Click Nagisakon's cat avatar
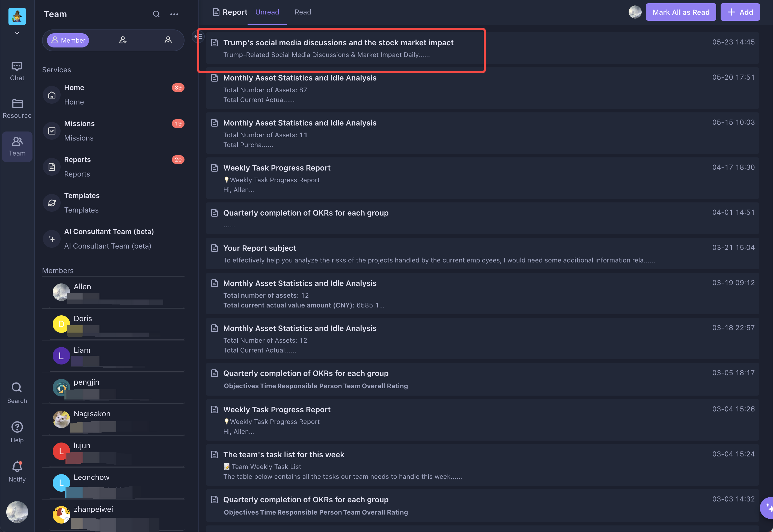The height and width of the screenshot is (532, 773). tap(61, 419)
